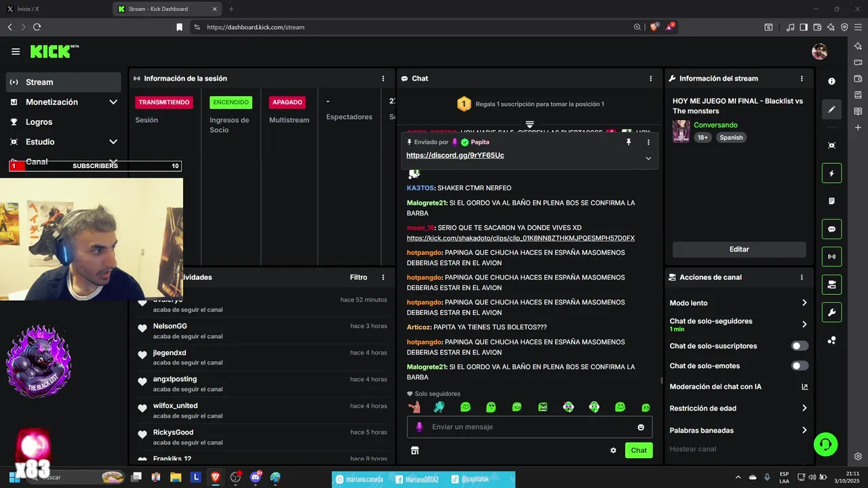Open Restricción de edad arrow
Image resolution: width=868 pixels, height=488 pixels.
[804, 408]
